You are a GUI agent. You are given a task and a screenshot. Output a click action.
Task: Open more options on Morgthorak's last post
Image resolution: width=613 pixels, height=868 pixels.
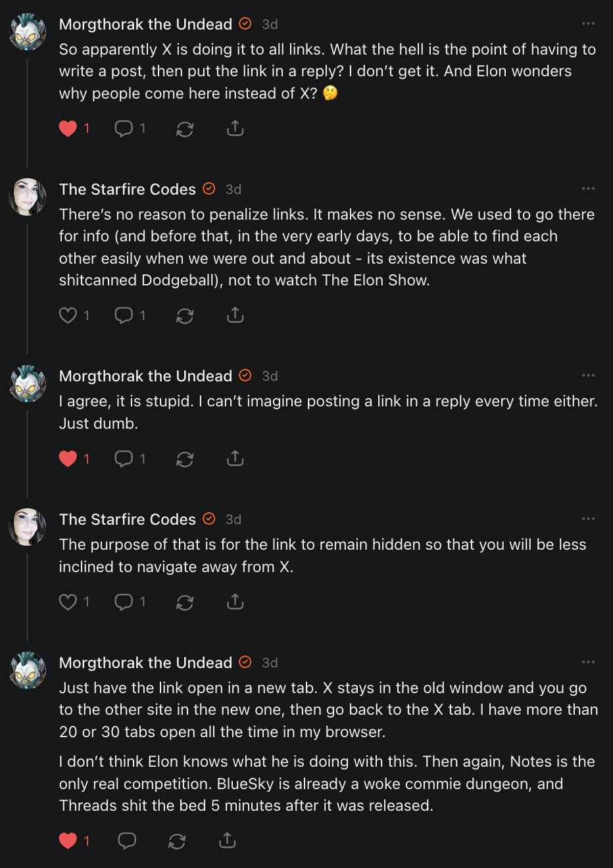pyautogui.click(x=588, y=662)
